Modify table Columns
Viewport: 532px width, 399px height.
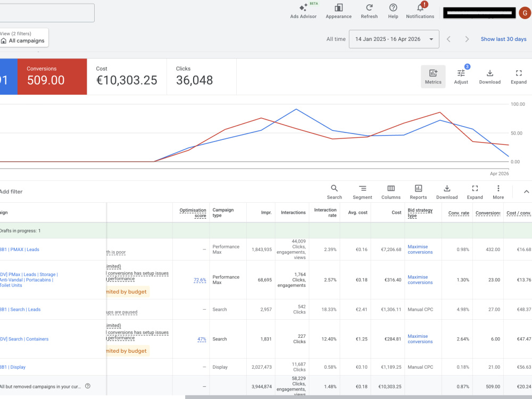point(391,192)
